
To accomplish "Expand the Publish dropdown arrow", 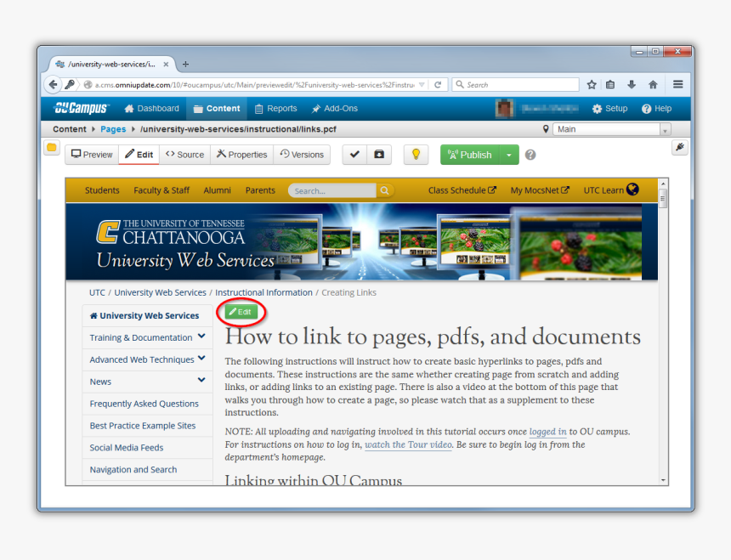I will (509, 155).
